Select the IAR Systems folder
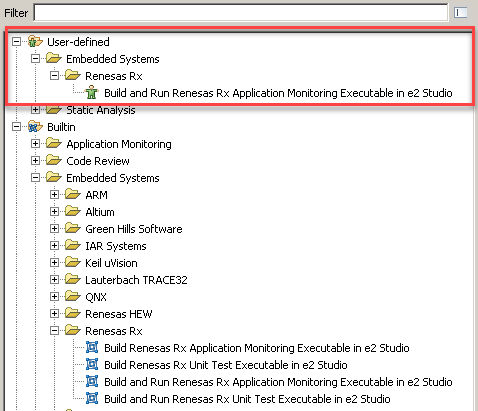Viewport: 478px width, 411px height. (116, 246)
